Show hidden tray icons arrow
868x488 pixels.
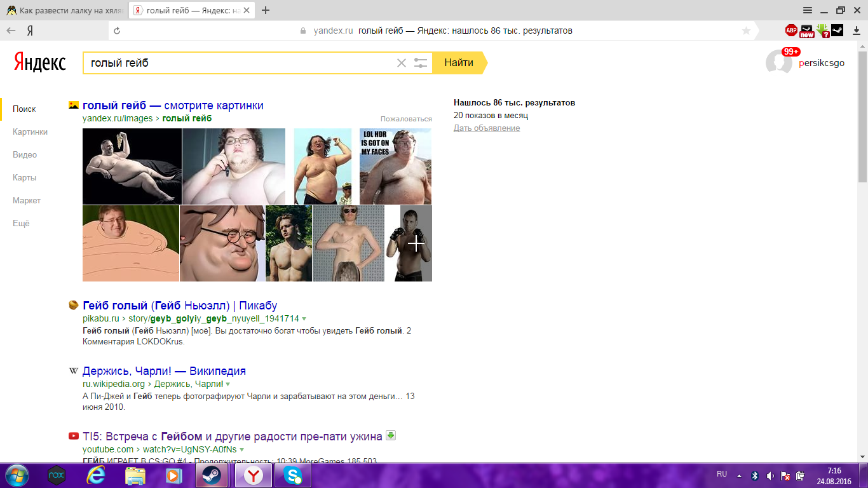(x=739, y=475)
